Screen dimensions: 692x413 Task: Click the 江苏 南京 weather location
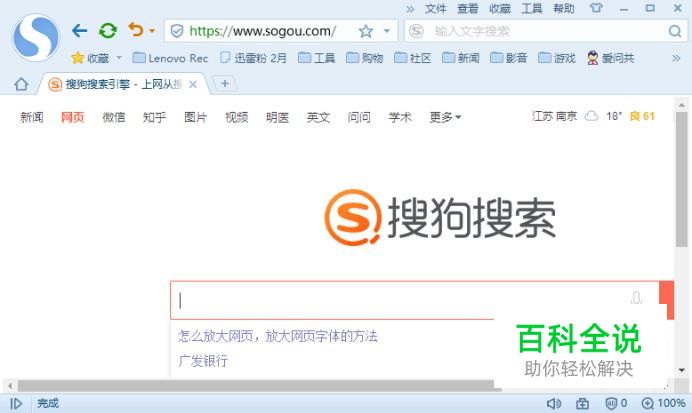(554, 116)
